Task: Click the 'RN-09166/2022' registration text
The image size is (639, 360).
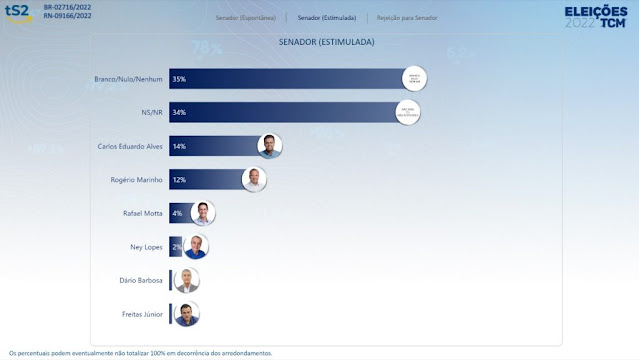Action: click(x=68, y=16)
